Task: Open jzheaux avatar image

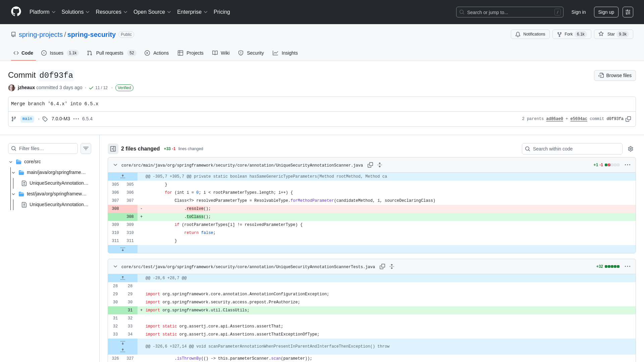Action: 12,88
